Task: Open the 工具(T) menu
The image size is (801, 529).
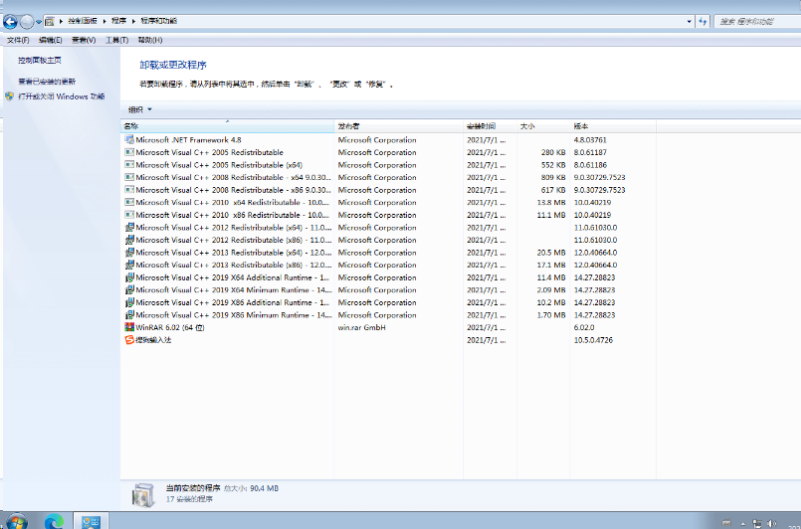Action: [x=117, y=40]
